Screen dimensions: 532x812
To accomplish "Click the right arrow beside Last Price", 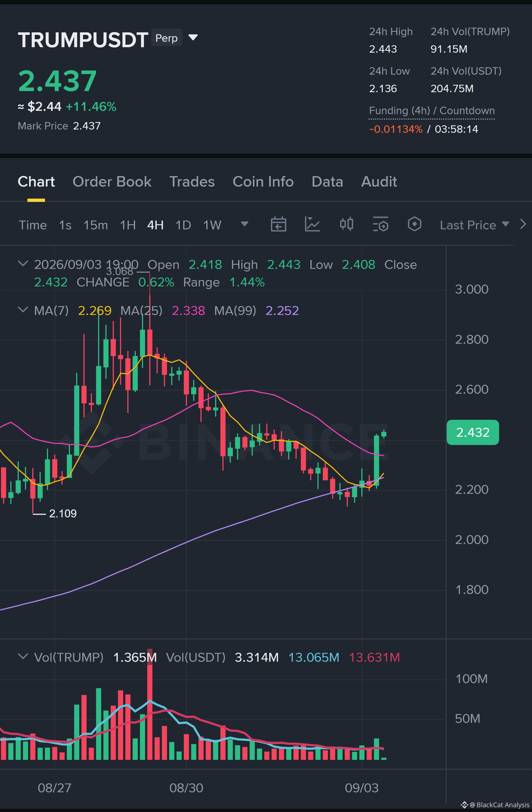I will pos(523,224).
